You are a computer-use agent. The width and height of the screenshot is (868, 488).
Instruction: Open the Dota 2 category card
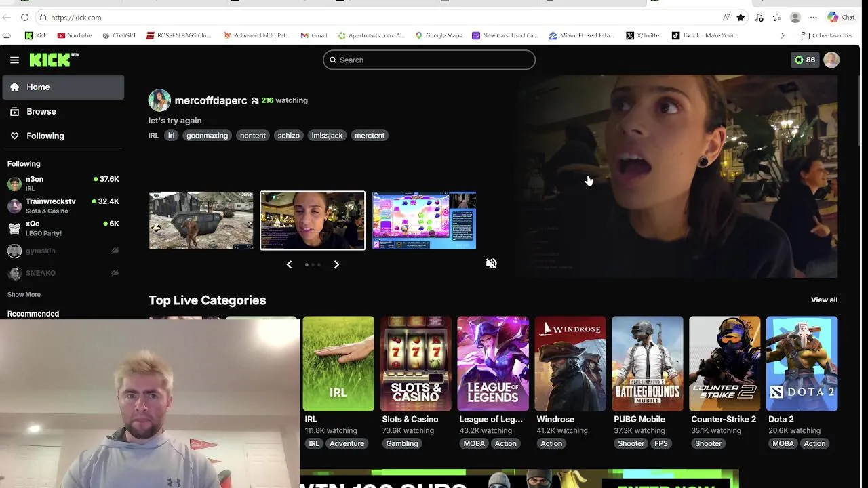tap(802, 364)
